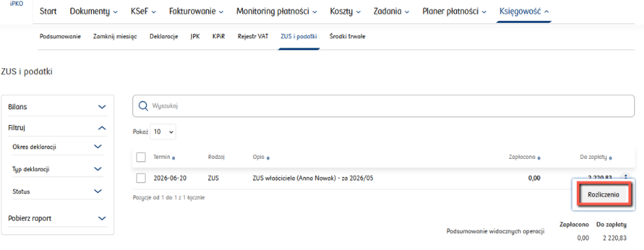Click the summary Do zapłaty amount 2 220,83
This screenshot has width=644, height=250.
pos(615,238)
